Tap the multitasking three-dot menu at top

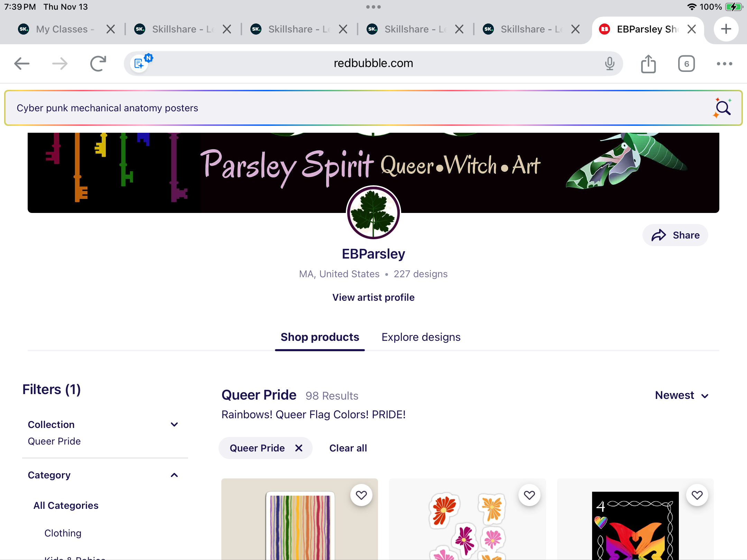[373, 7]
